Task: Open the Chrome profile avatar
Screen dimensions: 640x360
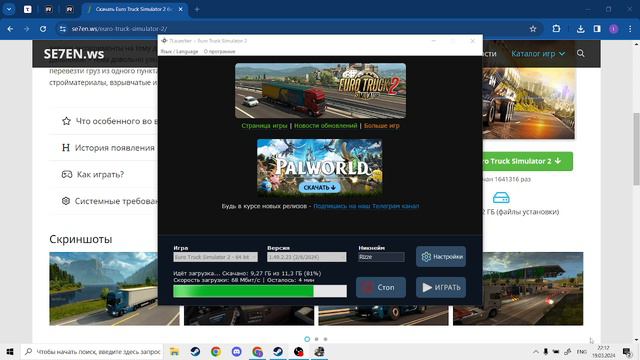Action: tap(613, 29)
